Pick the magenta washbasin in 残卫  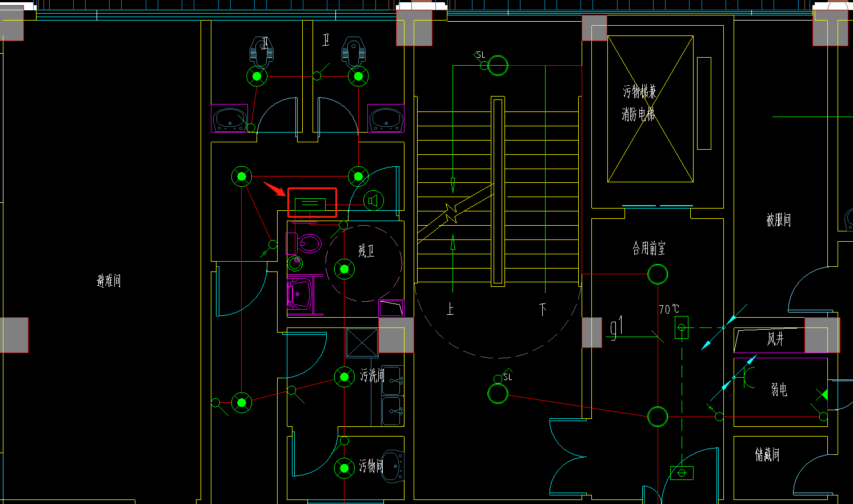(299, 294)
